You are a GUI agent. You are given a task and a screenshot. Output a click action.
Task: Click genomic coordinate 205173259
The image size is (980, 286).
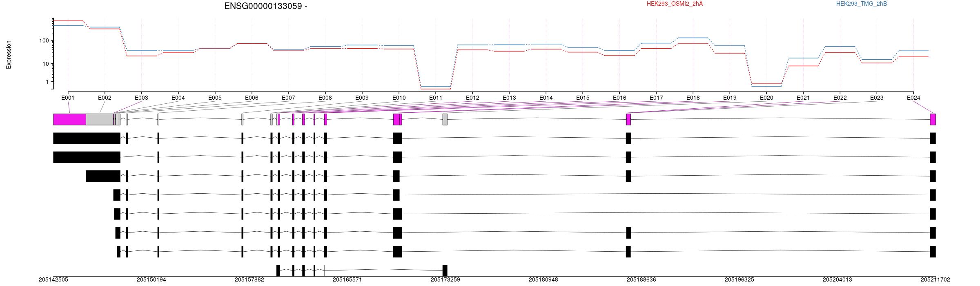(x=445, y=280)
